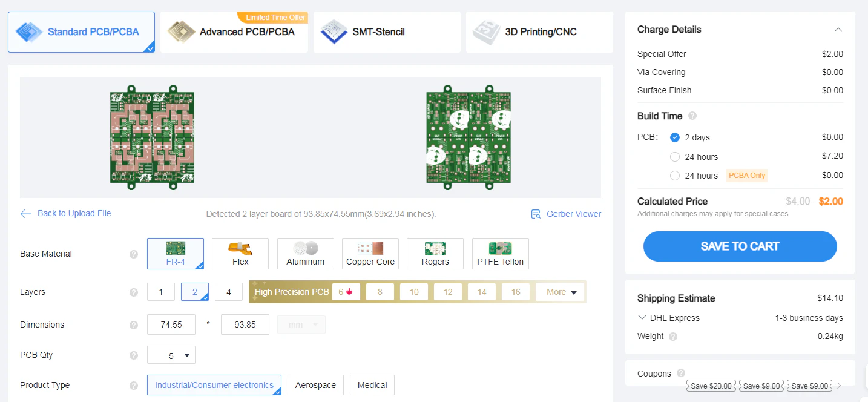The height and width of the screenshot is (402, 868).
Task: Click the 3D Printing/CNC cube icon
Action: (x=486, y=32)
